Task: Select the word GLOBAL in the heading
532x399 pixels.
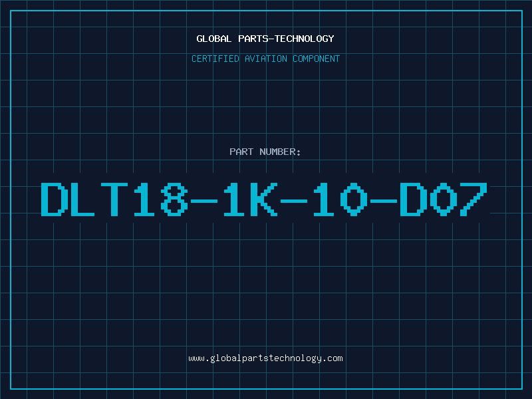Action: coord(213,39)
